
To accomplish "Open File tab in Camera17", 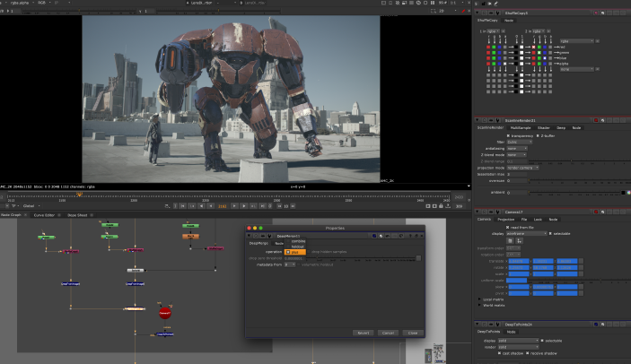I will click(x=524, y=220).
